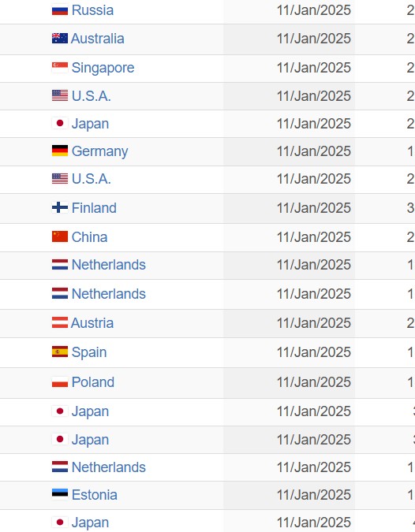Click the Australia flag icon
The image size is (415, 532).
click(x=60, y=39)
